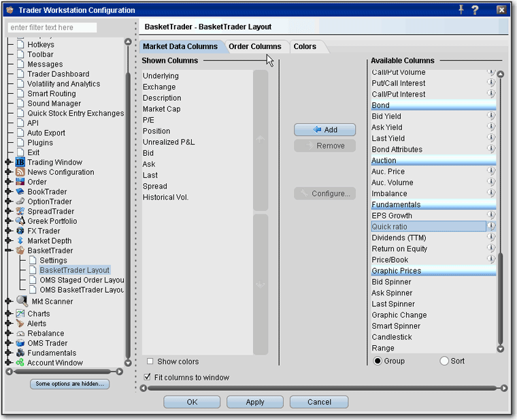Click the pin icon in title bar
Viewport: 517px width, 420px height.
(x=461, y=10)
